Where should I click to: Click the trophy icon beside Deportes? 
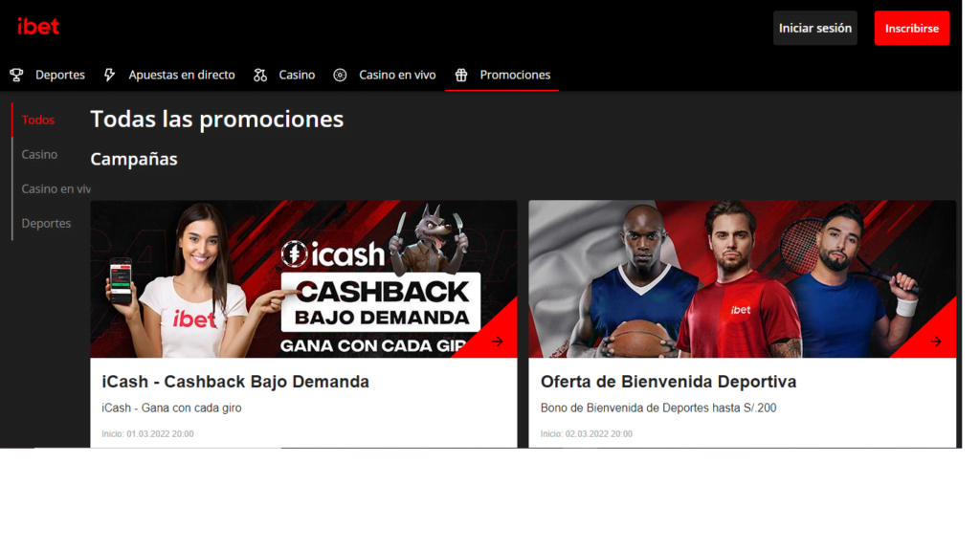coord(17,75)
